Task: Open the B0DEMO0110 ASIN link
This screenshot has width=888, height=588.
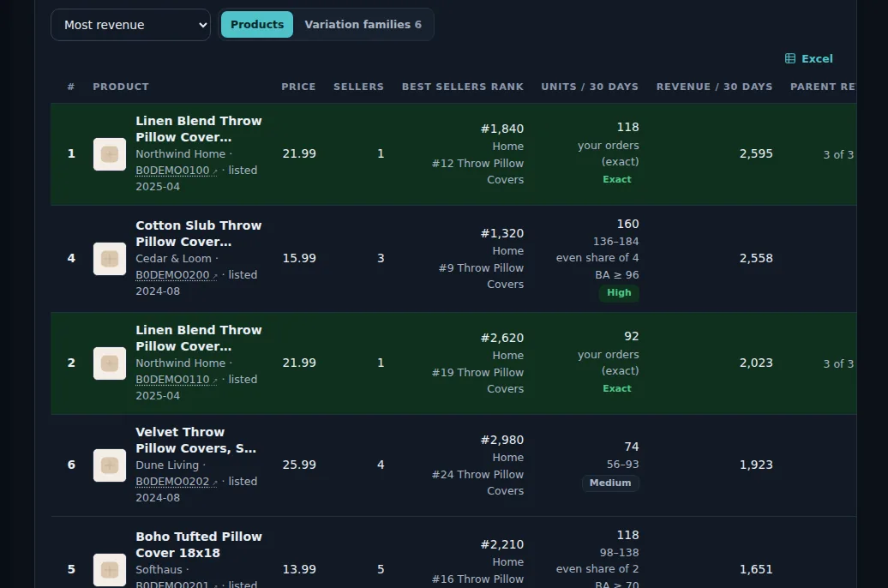Action: click(x=172, y=379)
